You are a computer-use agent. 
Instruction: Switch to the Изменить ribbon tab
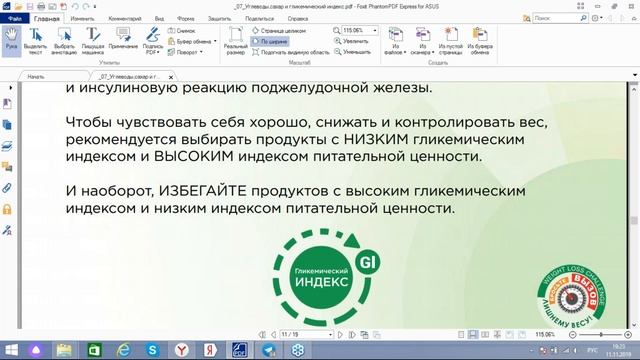[x=82, y=19]
